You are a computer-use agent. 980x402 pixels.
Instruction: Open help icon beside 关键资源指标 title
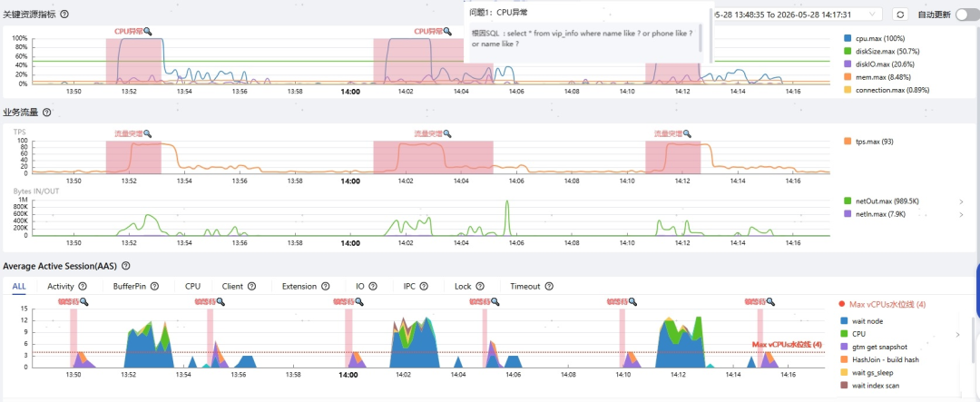tap(64, 14)
